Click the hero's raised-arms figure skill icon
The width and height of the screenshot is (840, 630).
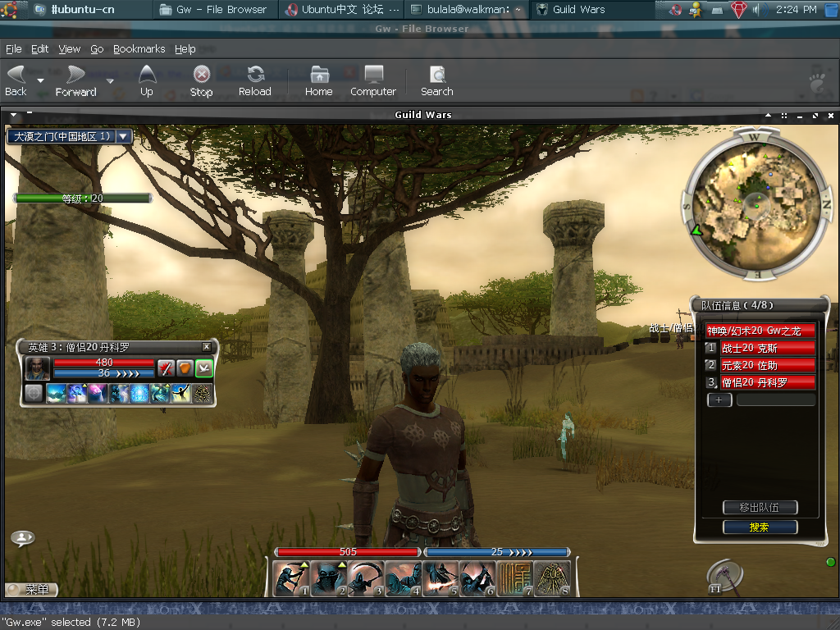[181, 393]
